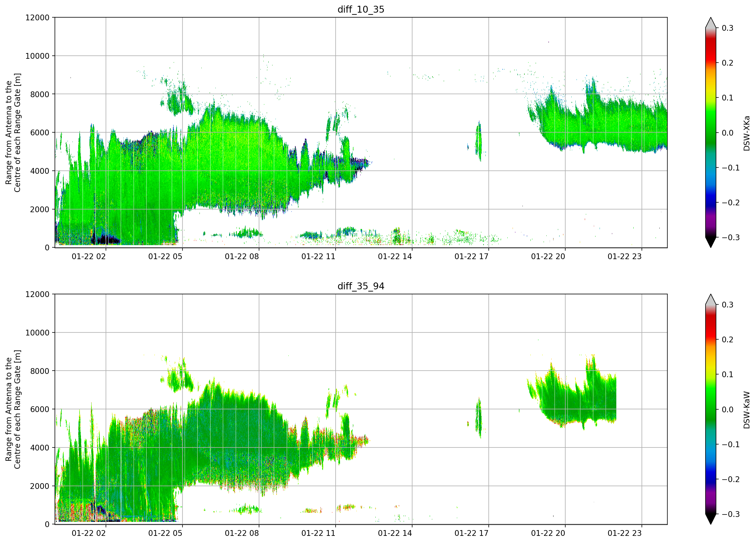Click the 01-22 23 label under bottom plot
Screen dimensions: 756x543
(625, 533)
